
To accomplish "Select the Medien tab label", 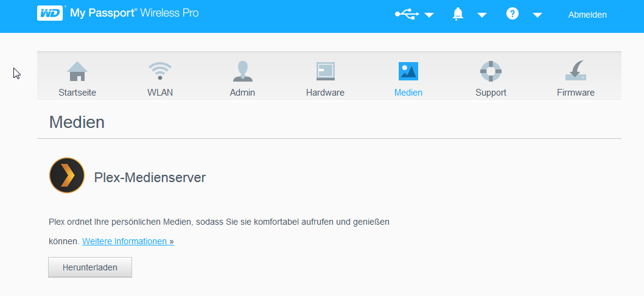I will (408, 93).
